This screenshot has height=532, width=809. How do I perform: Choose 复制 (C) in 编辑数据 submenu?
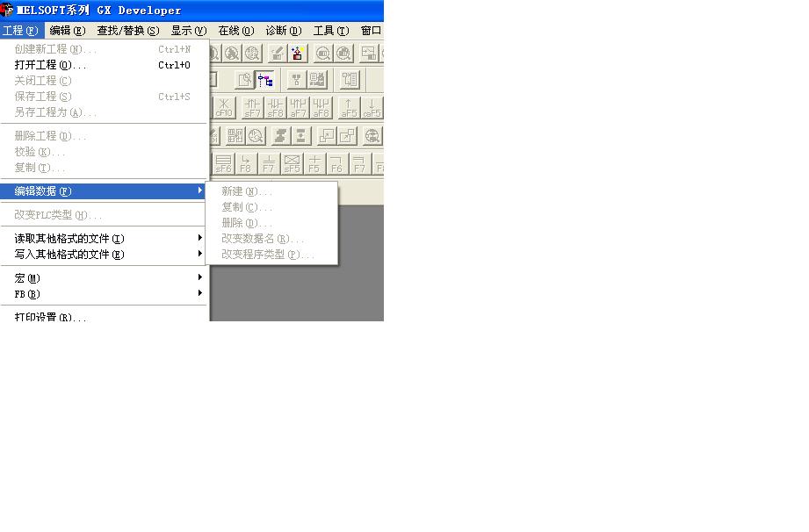(x=272, y=207)
